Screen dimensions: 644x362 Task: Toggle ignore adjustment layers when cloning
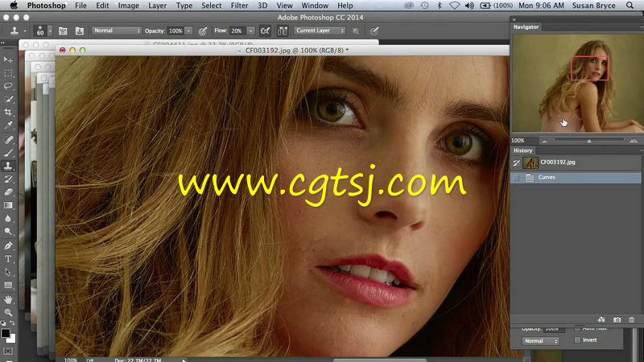click(356, 31)
